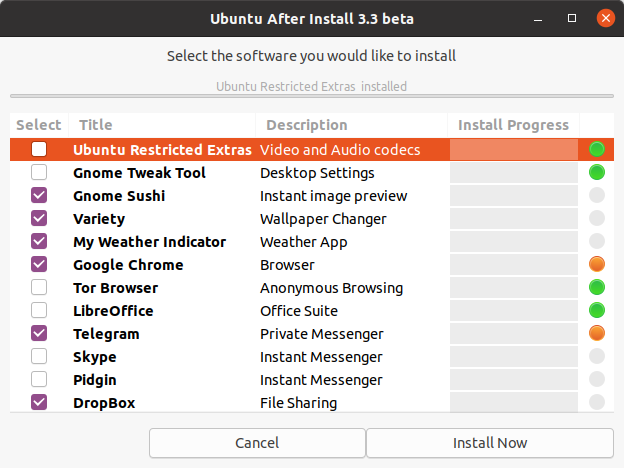
Task: Click 'Office Suite' description
Action: (299, 311)
